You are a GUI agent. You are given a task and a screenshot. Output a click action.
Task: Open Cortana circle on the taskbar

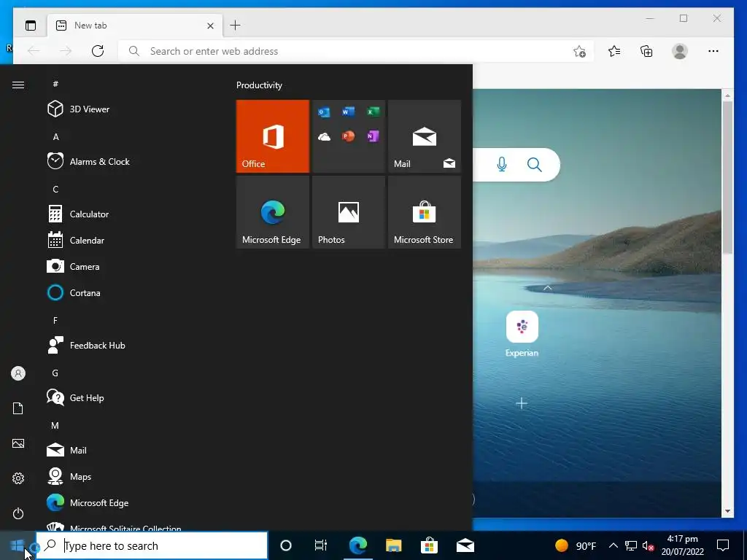point(286,545)
